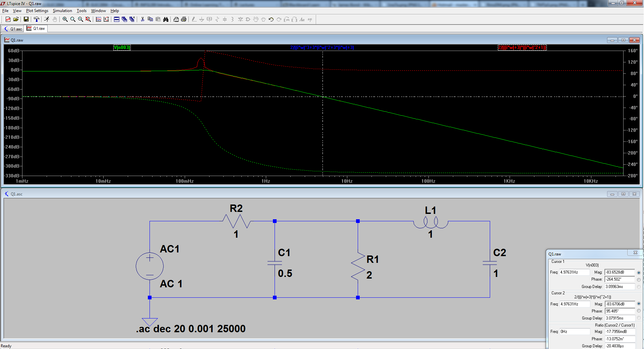
Task: Open the Plot Settings menu
Action: [x=37, y=11]
